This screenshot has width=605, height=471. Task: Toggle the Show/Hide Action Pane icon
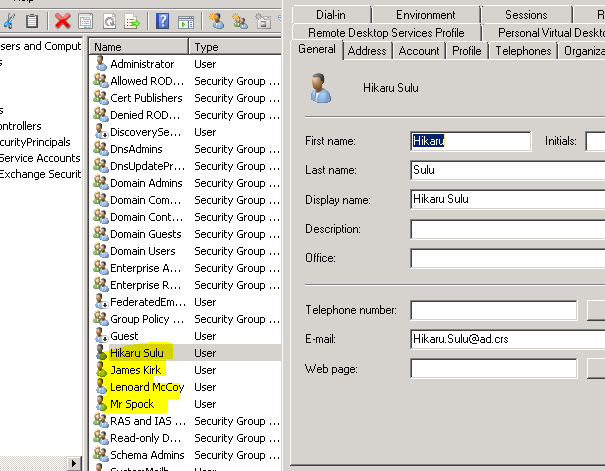click(x=186, y=22)
